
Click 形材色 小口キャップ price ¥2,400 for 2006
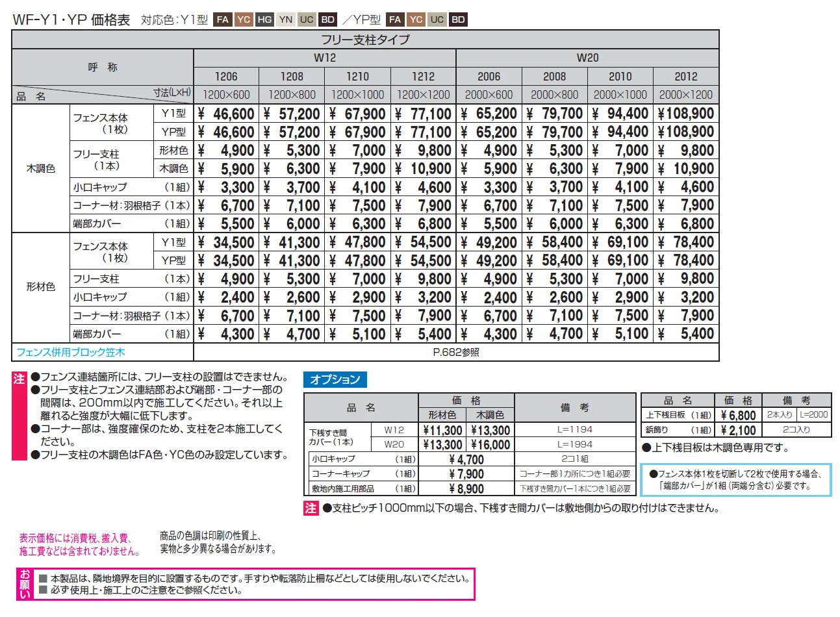489,297
